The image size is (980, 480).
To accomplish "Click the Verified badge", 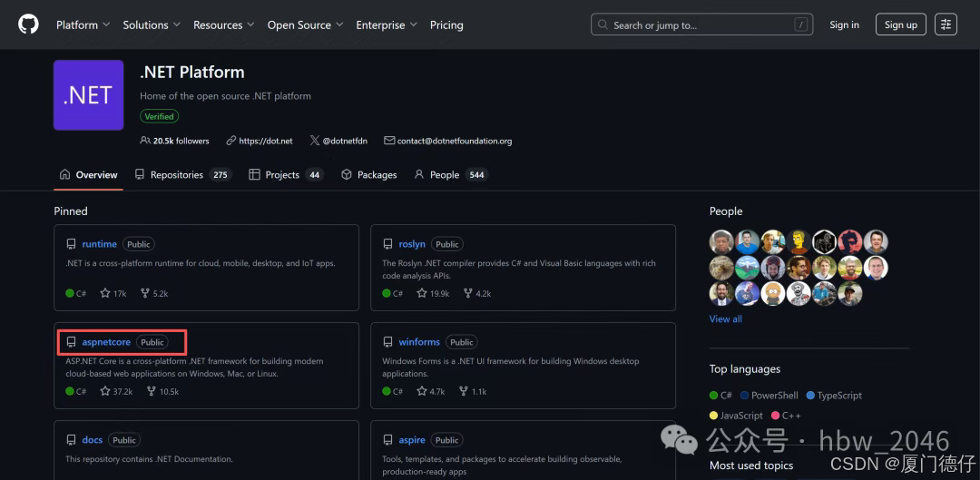I will click(160, 116).
